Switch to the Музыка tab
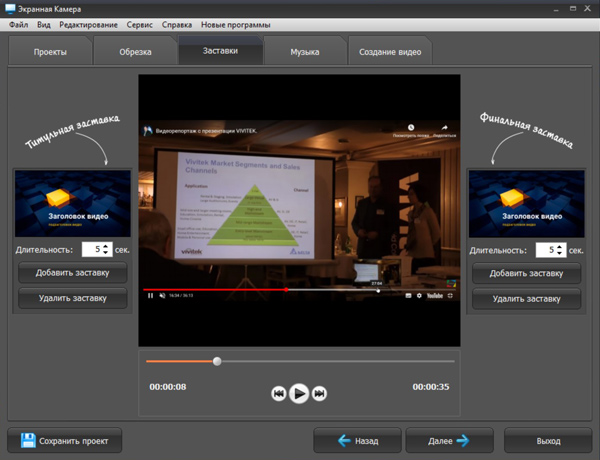 [305, 52]
